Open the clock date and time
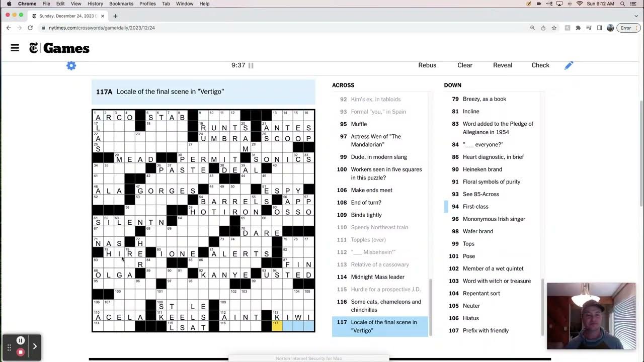644x362 pixels. [x=600, y=4]
